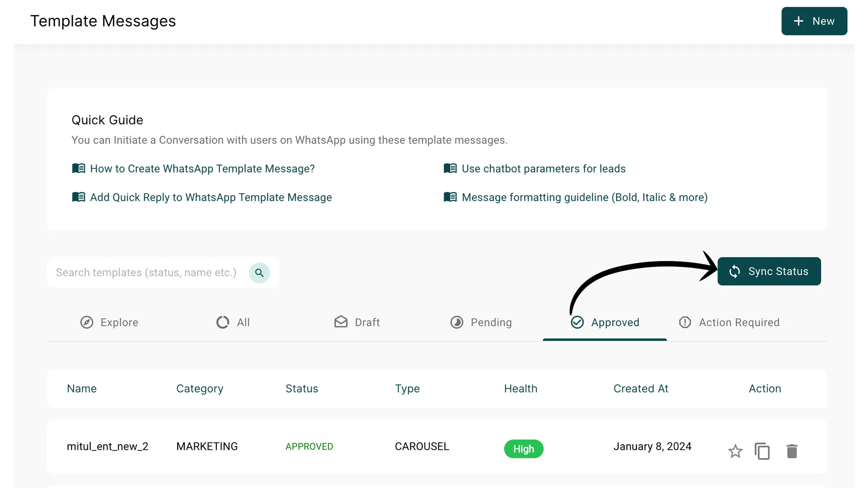Screen dimensions: 868x488
Task: Open Add Quick Reply to WhatsApp Template Message guide
Action: (x=210, y=197)
